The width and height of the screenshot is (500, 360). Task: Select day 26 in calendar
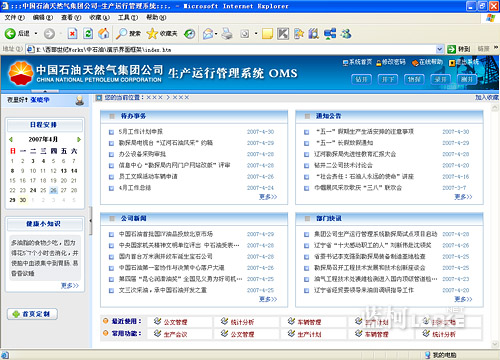tap(53, 190)
